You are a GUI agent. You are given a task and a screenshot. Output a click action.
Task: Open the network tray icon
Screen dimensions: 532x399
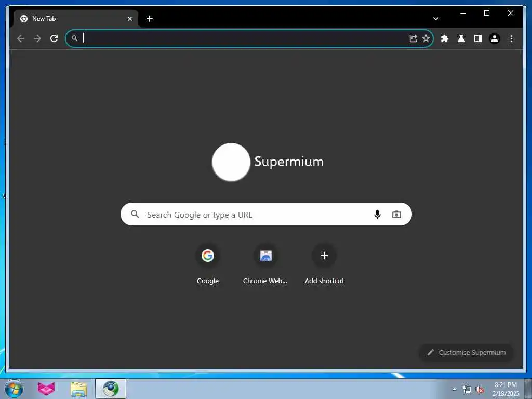tap(467, 389)
